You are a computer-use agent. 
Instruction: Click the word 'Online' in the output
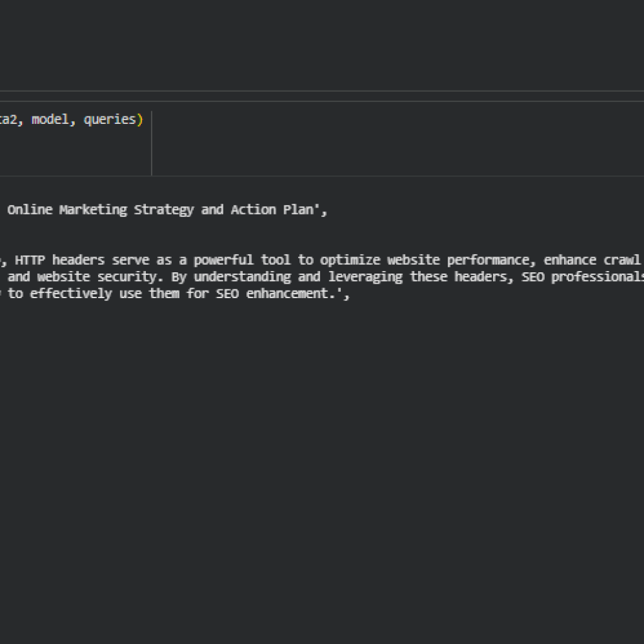point(30,210)
